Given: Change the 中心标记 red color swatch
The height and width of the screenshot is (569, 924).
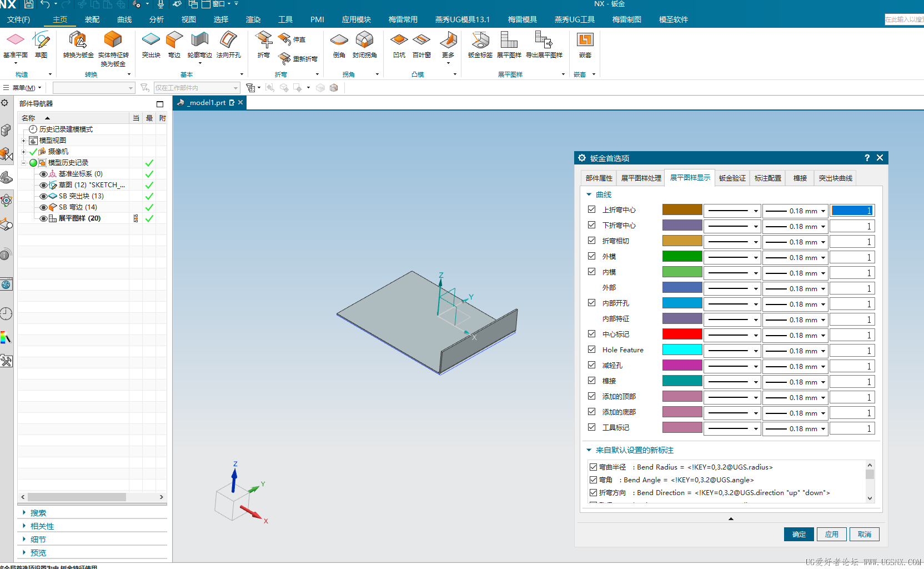Looking at the screenshot, I should 682,334.
